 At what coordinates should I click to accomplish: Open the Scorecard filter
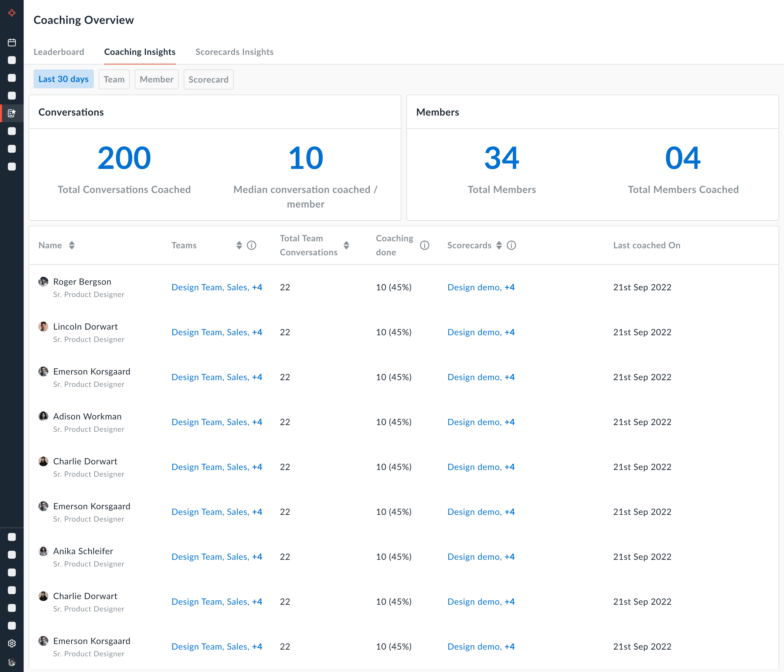(209, 80)
